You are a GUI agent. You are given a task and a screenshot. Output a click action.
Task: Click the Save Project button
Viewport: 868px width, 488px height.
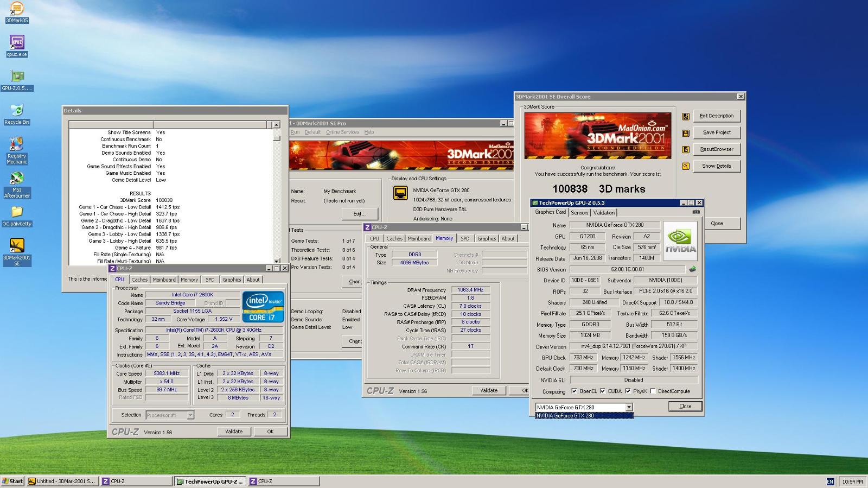[x=717, y=133]
